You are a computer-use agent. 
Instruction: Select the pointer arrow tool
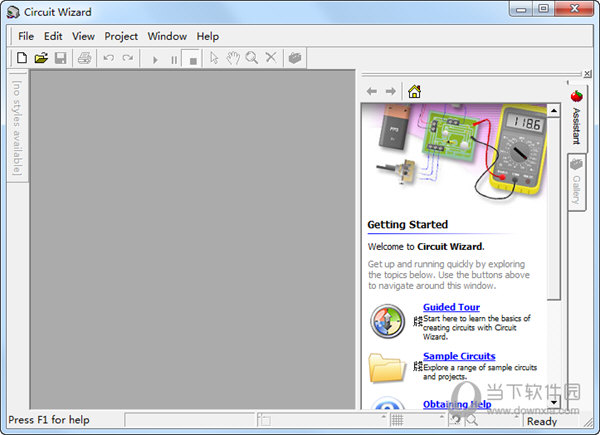pos(214,58)
